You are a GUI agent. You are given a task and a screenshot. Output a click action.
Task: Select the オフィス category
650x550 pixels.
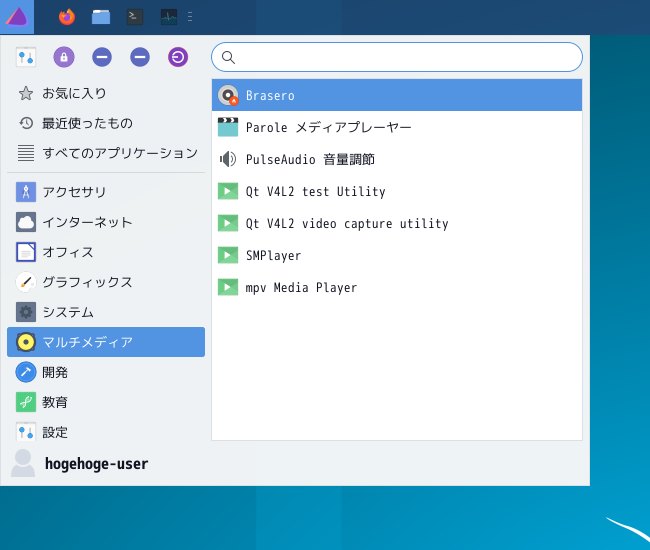[x=106, y=252]
